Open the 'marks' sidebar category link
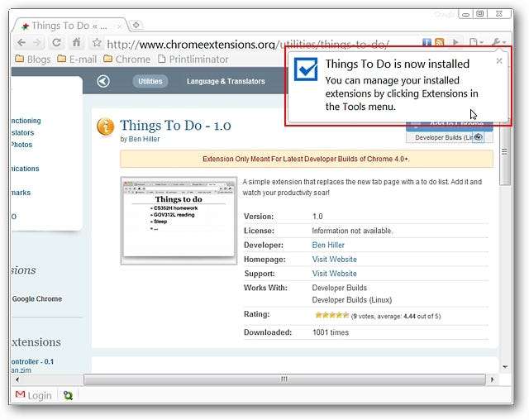The height and width of the screenshot is (420, 529). [21, 193]
